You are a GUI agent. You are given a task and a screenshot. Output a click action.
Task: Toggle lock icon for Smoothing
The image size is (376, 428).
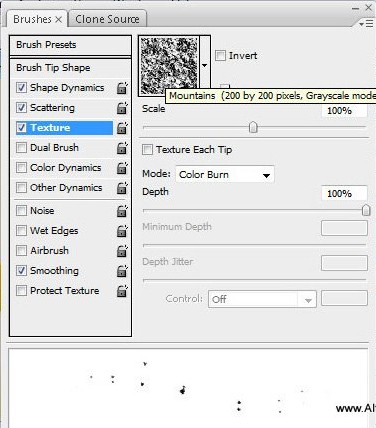coord(122,271)
